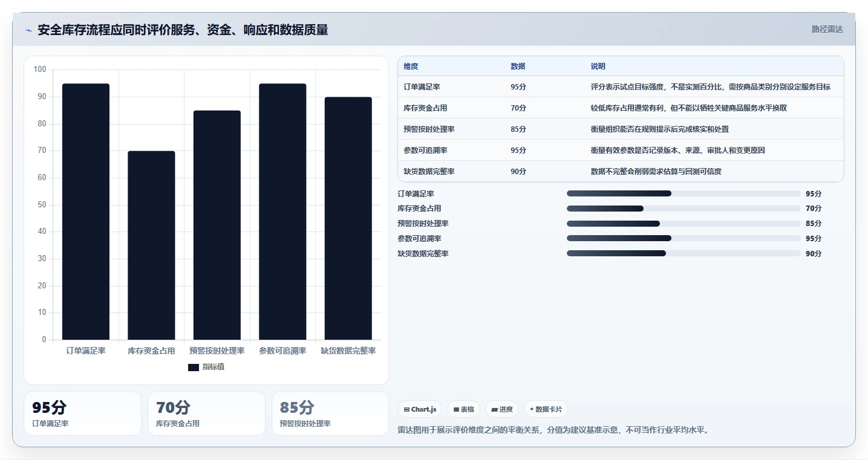Image resolution: width=868 pixels, height=460 pixels.
Task: Select the Chart.js tag chip
Action: (420, 409)
